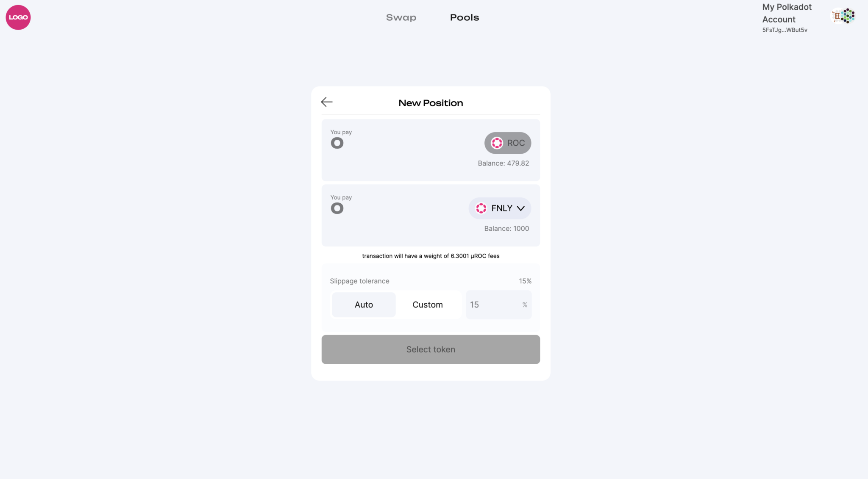The image size is (868, 479).
Task: Click the Polkadot icon inside the ROC token pill
Action: click(497, 143)
